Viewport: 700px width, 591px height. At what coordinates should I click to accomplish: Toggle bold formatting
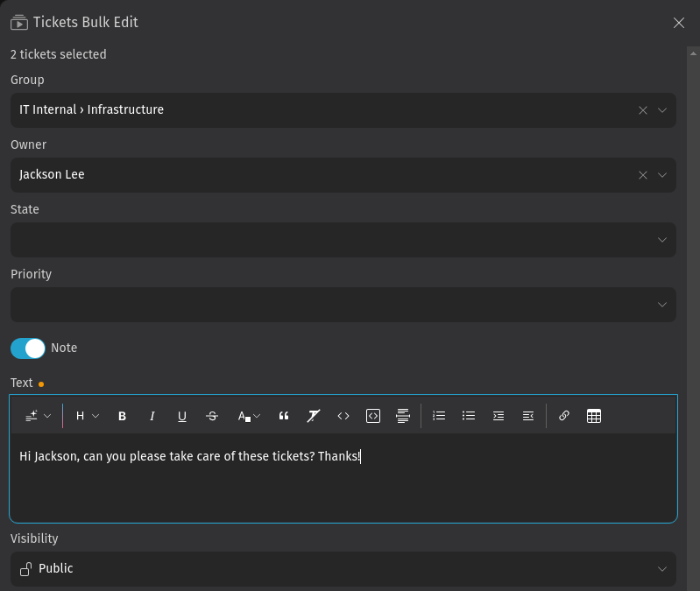(122, 416)
